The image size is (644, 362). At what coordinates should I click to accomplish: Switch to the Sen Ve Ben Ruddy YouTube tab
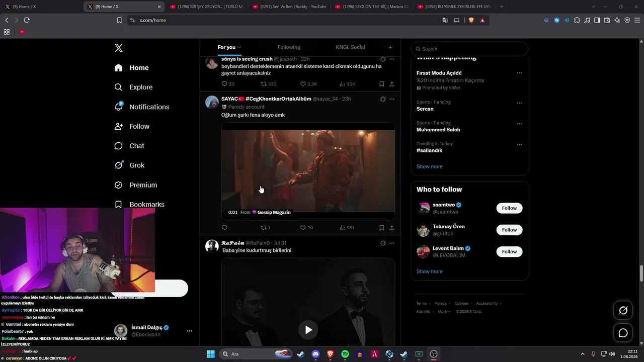point(289,7)
